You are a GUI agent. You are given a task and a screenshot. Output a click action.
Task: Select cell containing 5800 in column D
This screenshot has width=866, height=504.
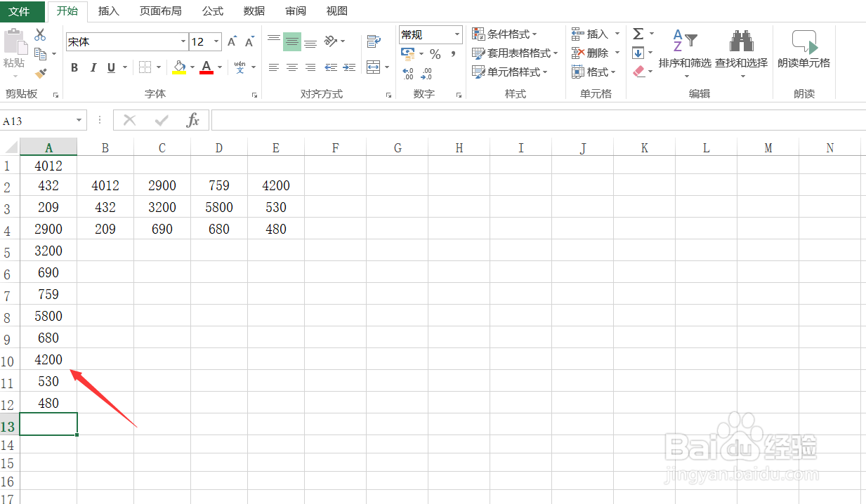(x=219, y=207)
